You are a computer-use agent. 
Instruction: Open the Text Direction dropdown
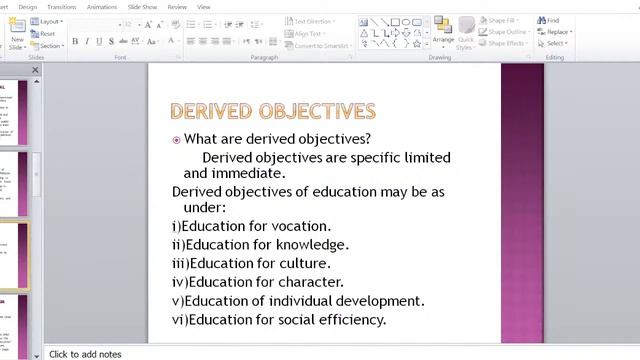point(310,21)
